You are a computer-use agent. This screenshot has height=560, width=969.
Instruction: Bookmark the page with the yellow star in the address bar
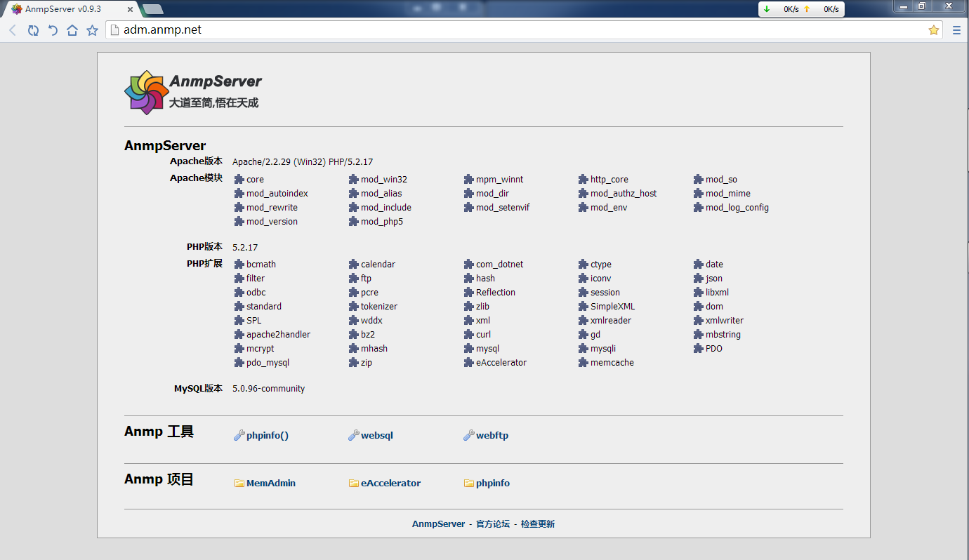[x=934, y=30]
